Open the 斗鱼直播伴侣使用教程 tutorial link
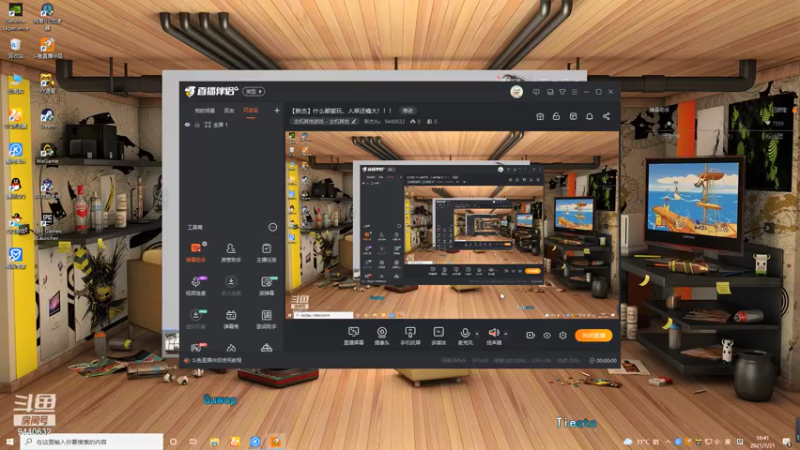This screenshot has height=450, width=800. tap(216, 360)
